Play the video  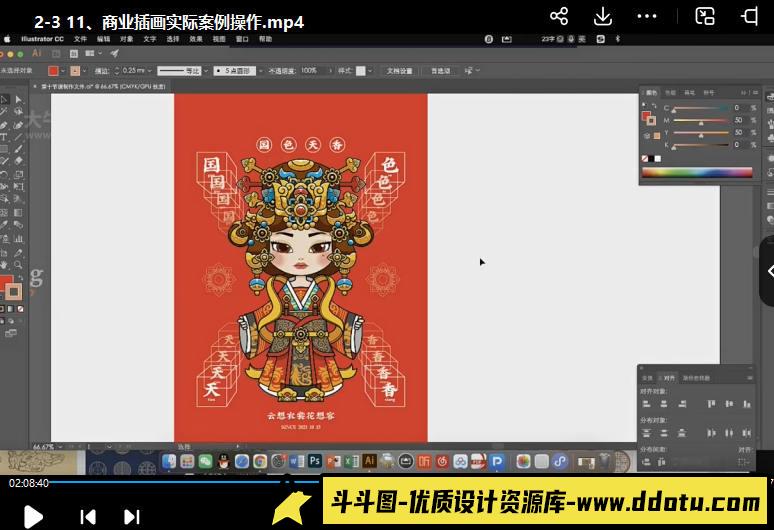(33, 517)
